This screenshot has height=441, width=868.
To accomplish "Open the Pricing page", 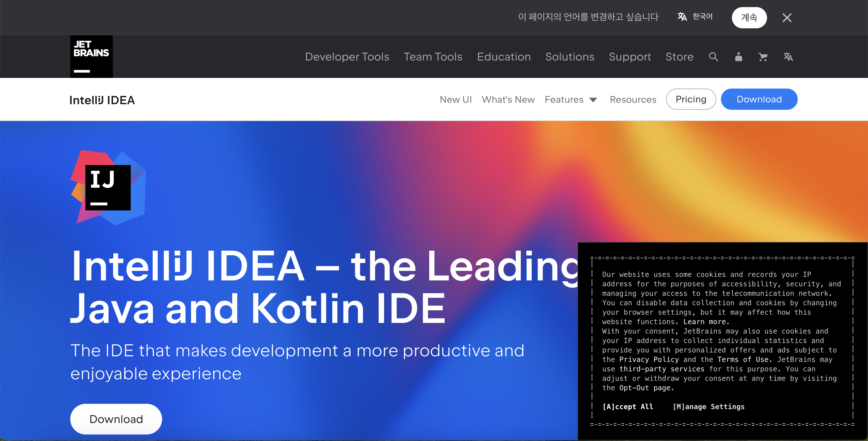I will click(691, 99).
